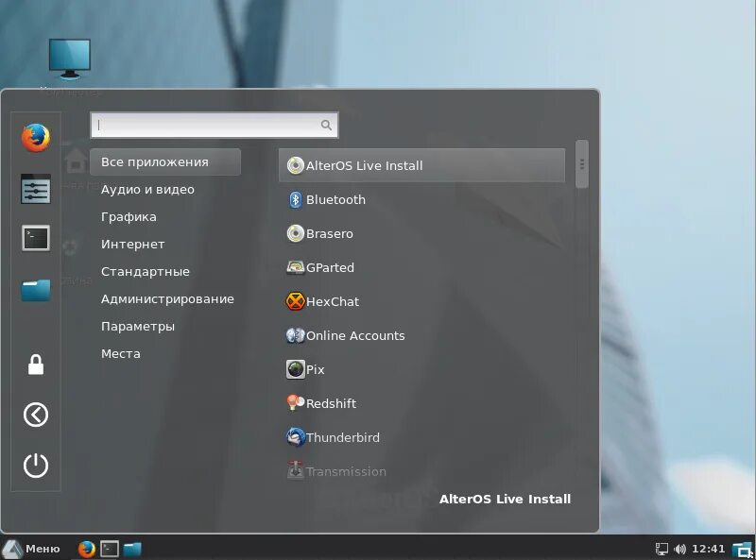Image resolution: width=756 pixels, height=560 pixels.
Task: Open the volume speaker tray icon
Action: [679, 549]
